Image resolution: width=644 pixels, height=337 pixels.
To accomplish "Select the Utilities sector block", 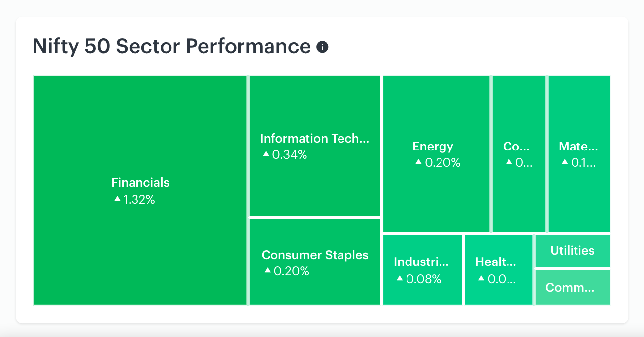I will point(573,251).
